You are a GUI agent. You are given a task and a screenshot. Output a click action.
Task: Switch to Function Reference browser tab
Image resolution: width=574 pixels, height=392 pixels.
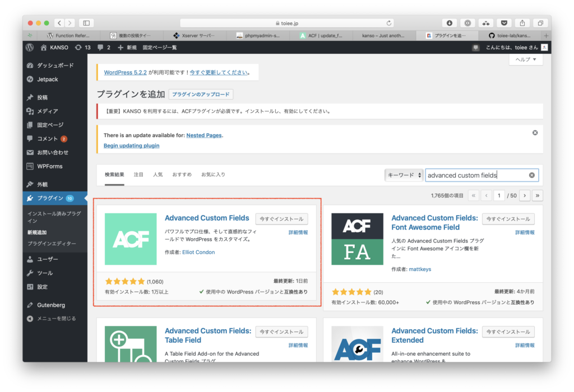pos(68,35)
